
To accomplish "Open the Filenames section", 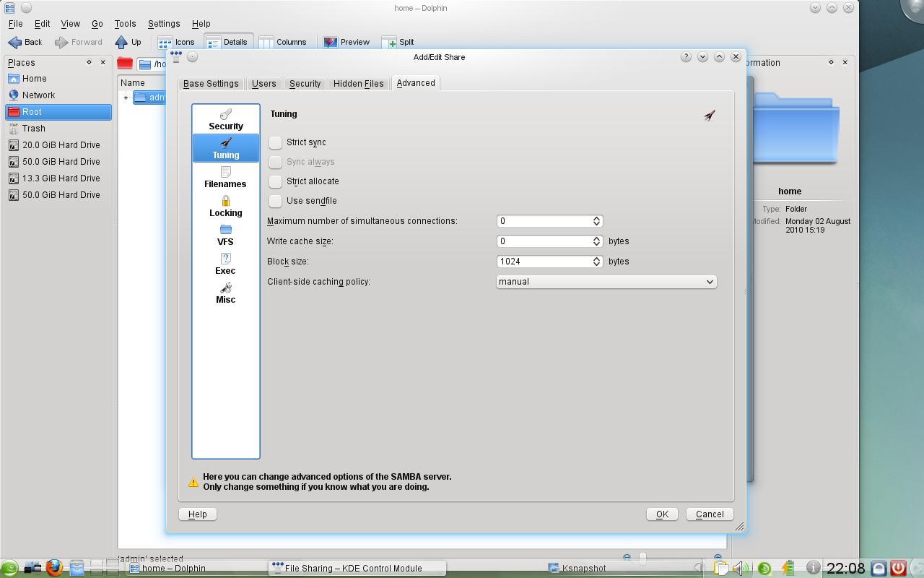I will click(226, 177).
